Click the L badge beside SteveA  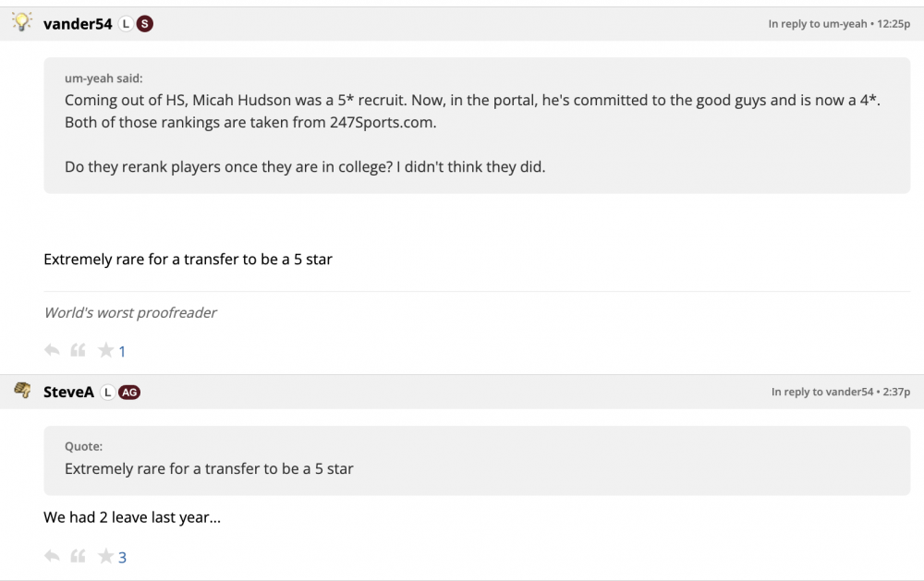tap(107, 393)
